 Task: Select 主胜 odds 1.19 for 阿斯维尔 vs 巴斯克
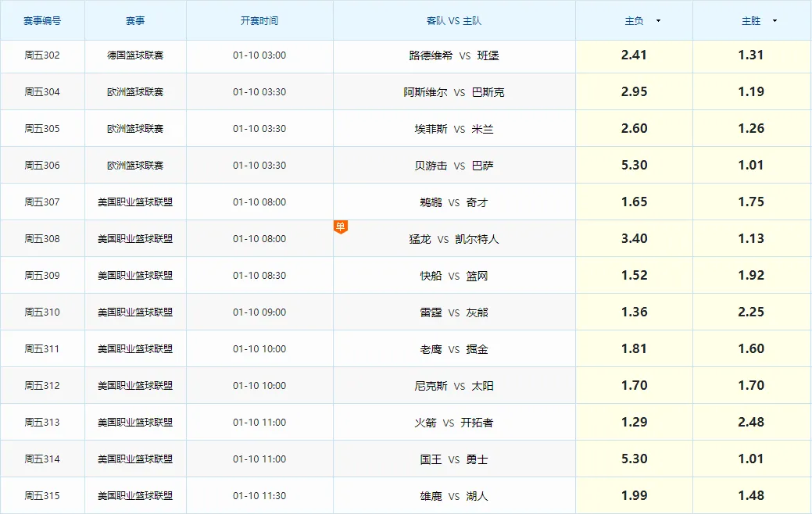coord(751,92)
